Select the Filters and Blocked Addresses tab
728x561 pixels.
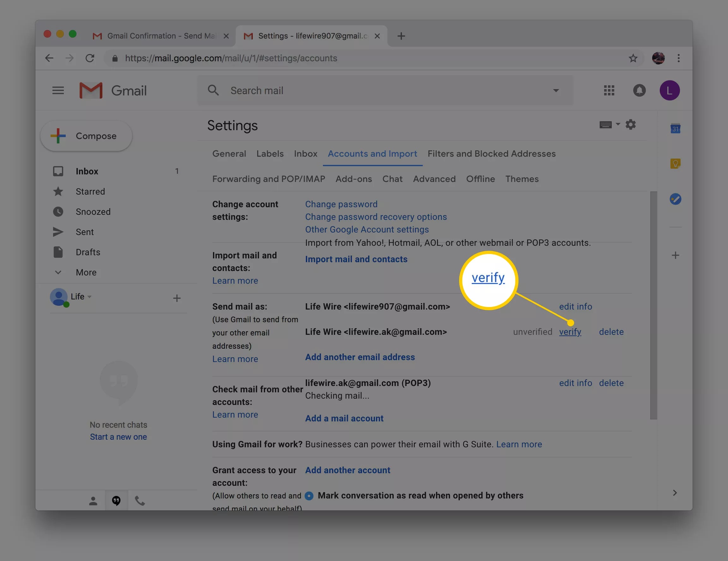click(491, 153)
